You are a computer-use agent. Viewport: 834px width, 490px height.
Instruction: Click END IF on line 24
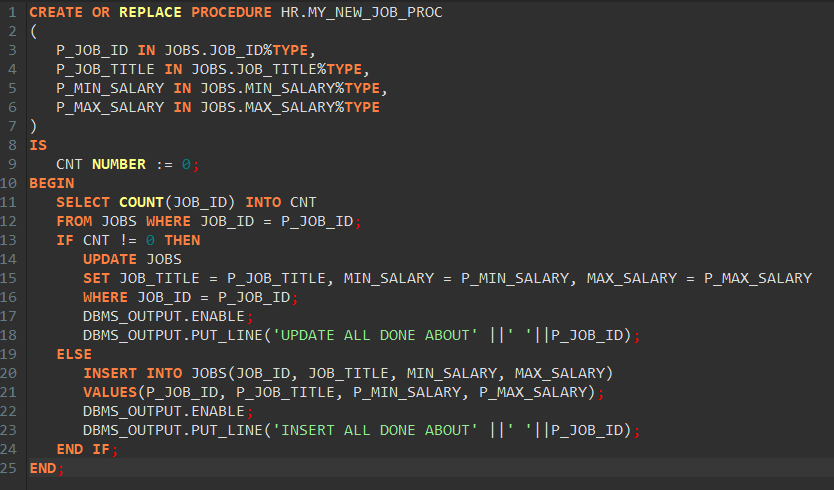pos(83,450)
